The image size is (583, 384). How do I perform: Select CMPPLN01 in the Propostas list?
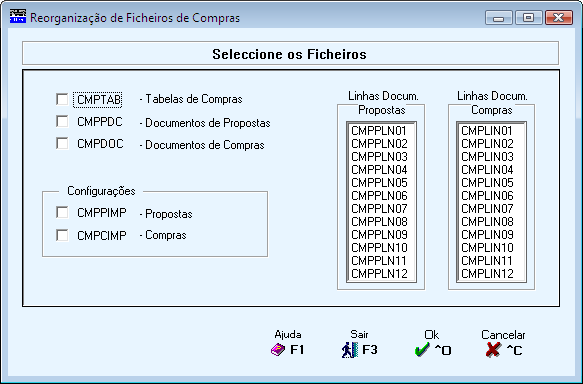pos(379,131)
